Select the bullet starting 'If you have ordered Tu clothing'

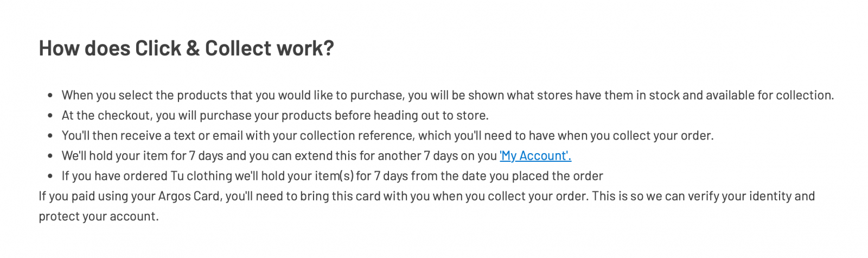332,176
